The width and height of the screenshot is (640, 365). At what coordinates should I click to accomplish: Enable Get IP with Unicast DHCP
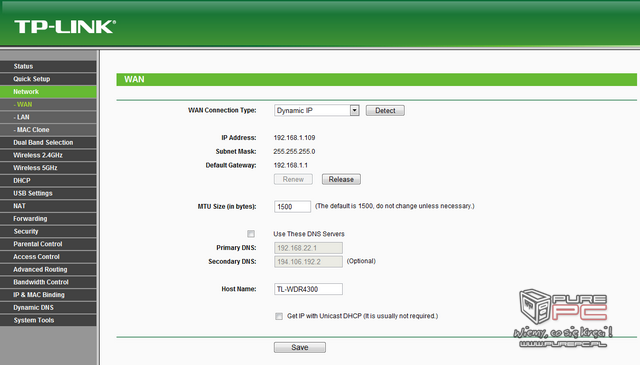[279, 316]
